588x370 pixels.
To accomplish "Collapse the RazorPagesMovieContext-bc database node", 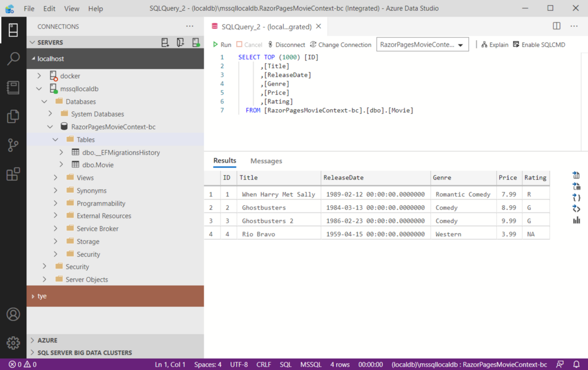I will (x=50, y=127).
